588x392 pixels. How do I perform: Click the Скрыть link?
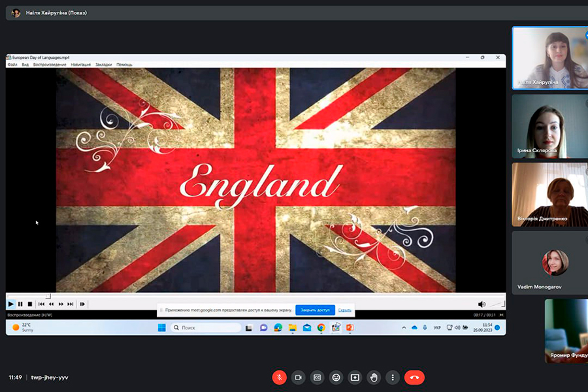coord(344,310)
